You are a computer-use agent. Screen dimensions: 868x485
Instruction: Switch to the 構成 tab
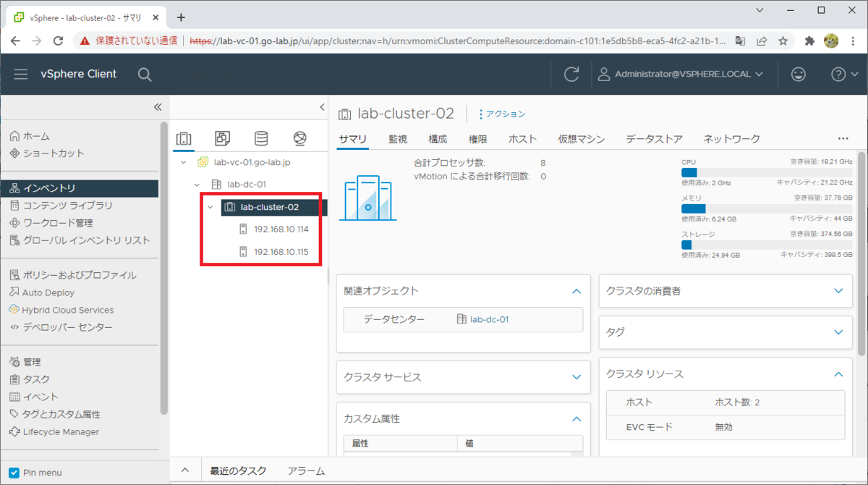tap(438, 139)
